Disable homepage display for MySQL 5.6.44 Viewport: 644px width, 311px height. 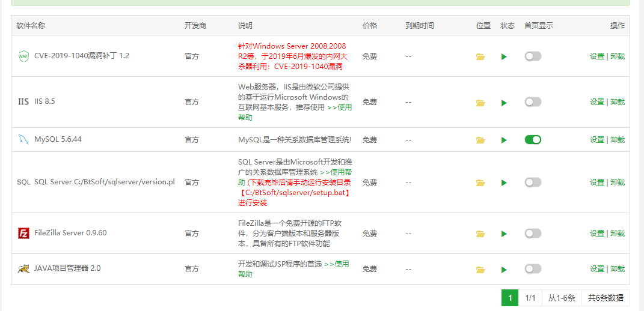point(533,139)
